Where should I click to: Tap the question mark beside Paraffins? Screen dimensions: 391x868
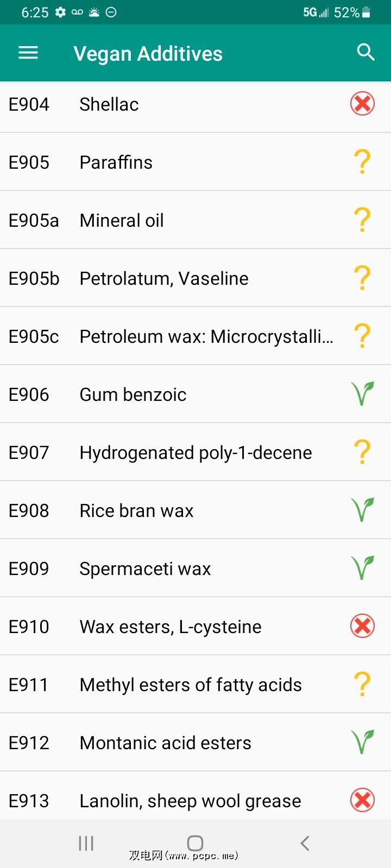pos(362,162)
